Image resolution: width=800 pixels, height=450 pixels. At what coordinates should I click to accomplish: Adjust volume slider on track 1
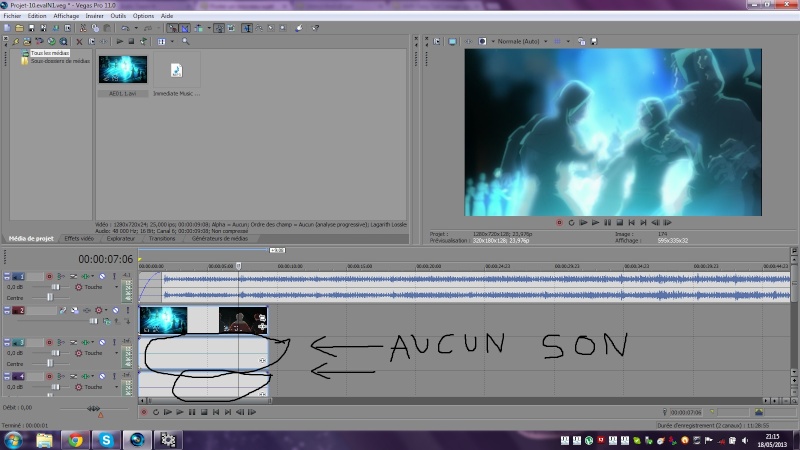(56, 287)
